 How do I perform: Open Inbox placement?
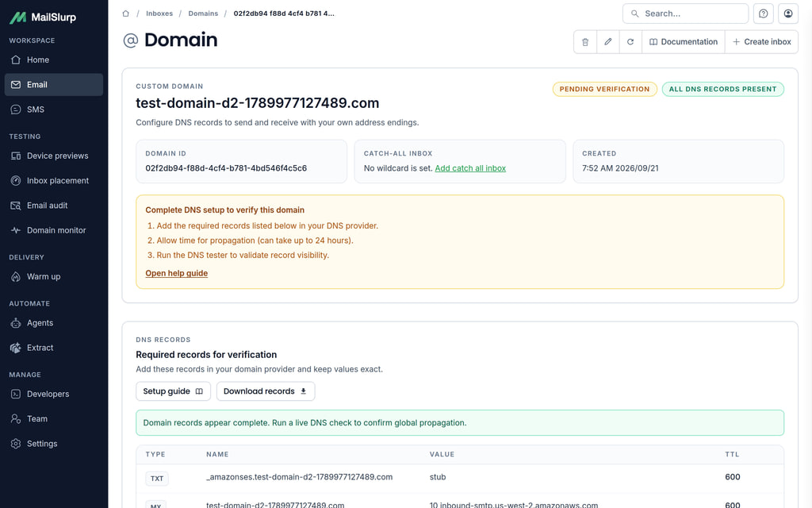(x=53, y=180)
